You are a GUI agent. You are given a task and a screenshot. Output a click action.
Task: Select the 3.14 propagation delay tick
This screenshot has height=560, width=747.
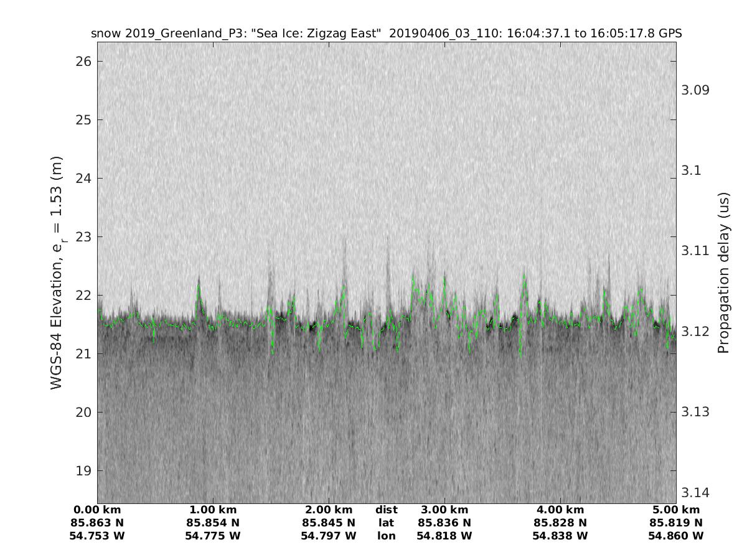tap(695, 492)
